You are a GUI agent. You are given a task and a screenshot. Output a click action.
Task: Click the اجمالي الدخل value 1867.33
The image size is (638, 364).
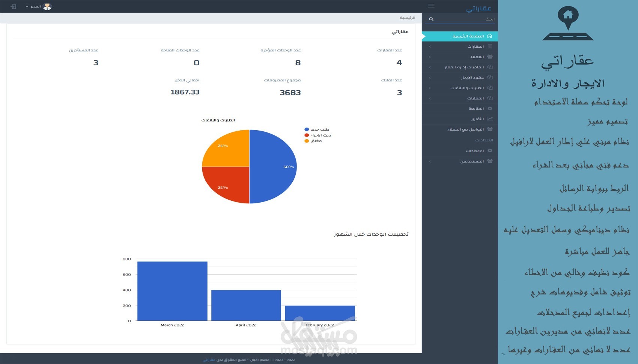click(x=185, y=92)
